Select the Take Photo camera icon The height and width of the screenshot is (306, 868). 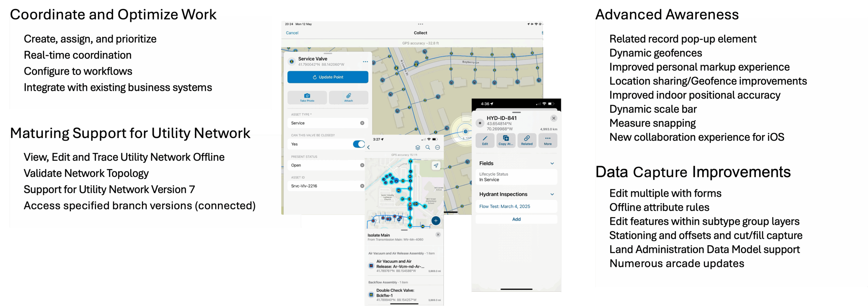[307, 96]
